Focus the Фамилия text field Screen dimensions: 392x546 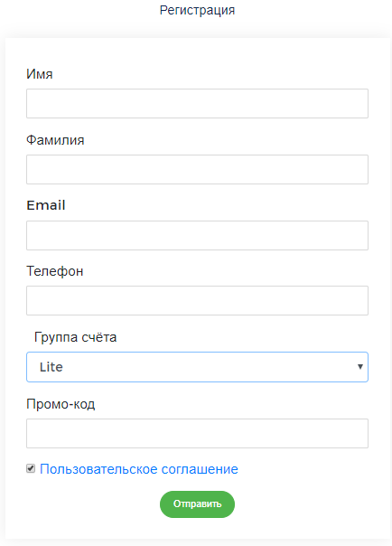[197, 170]
